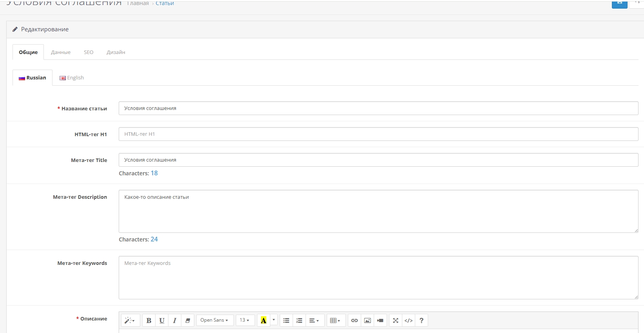This screenshot has width=644, height=333.
Task: Open the magic wand style dropdown
Action: tap(130, 320)
